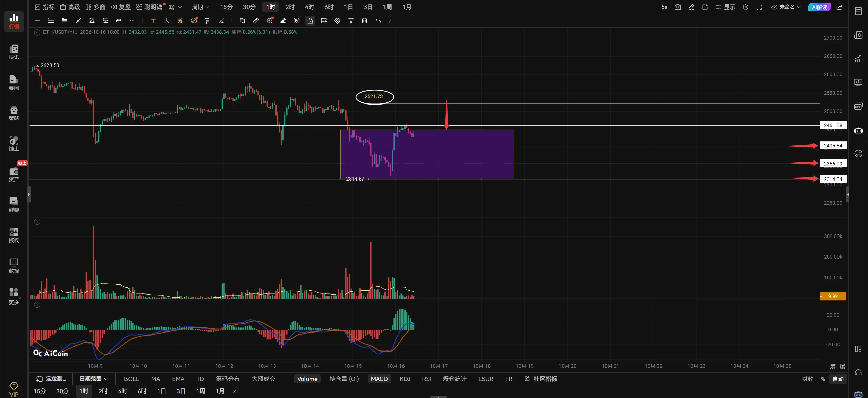Take a chart screenshot with camera icon
Screen dimensions: 868x398
(678, 7)
